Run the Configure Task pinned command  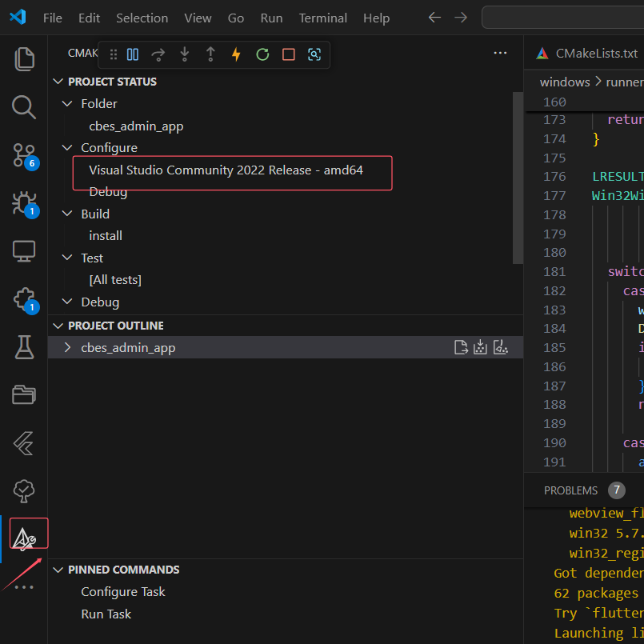click(x=122, y=591)
